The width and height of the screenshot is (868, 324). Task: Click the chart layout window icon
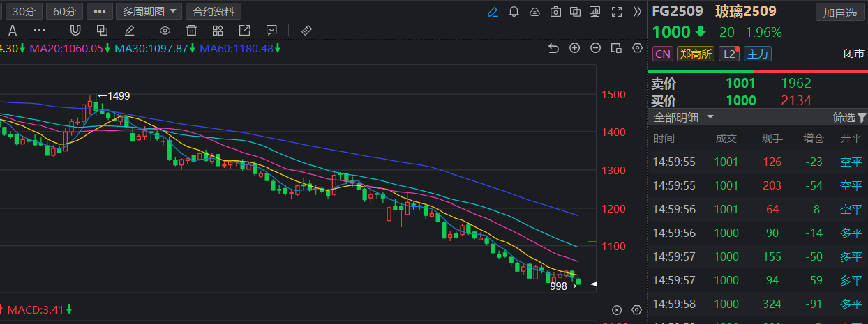pos(616,48)
